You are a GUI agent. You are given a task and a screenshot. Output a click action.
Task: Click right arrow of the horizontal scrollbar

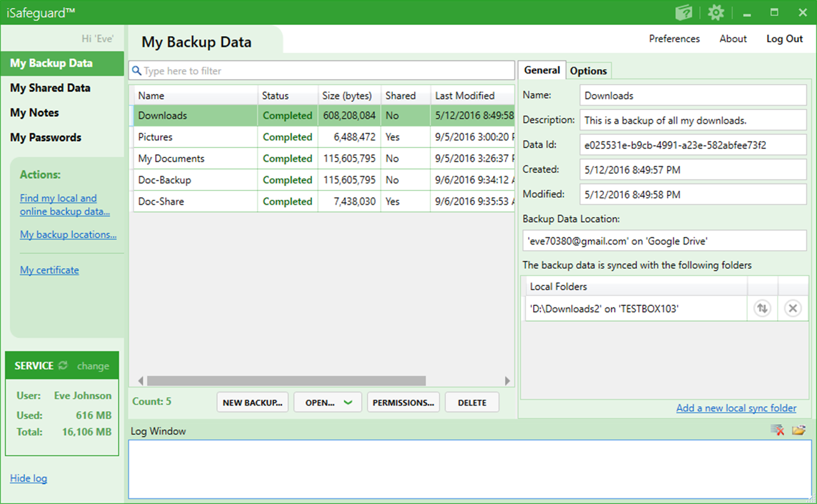click(508, 381)
